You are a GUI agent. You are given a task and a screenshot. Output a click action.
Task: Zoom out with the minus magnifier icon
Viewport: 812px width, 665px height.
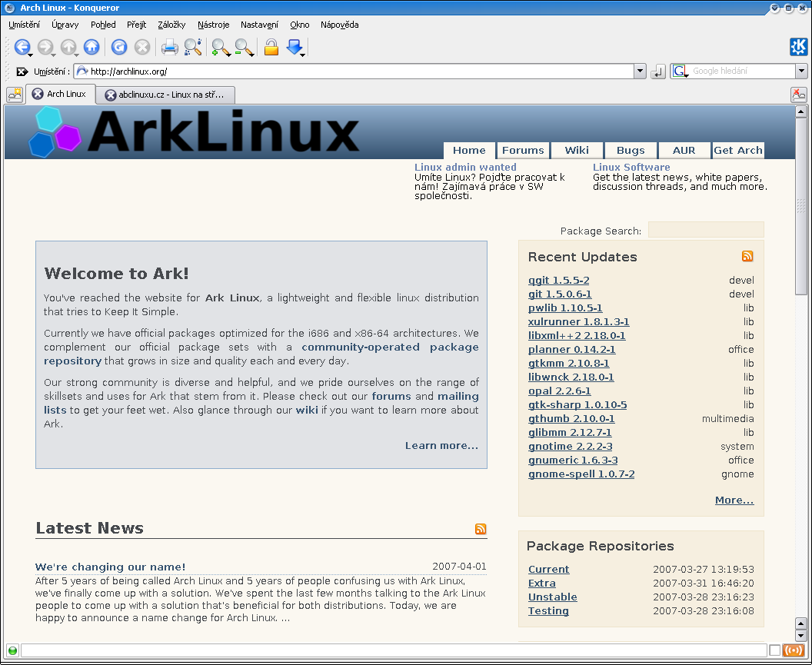tap(244, 47)
